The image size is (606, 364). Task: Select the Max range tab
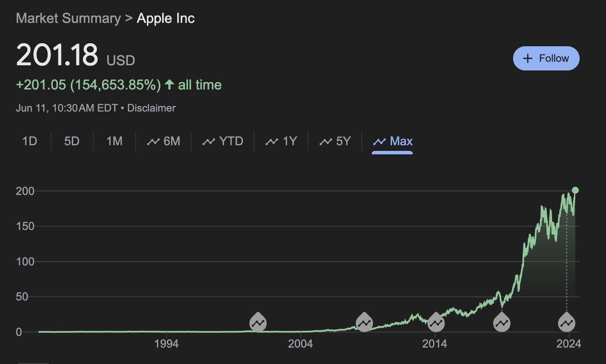[x=392, y=141]
